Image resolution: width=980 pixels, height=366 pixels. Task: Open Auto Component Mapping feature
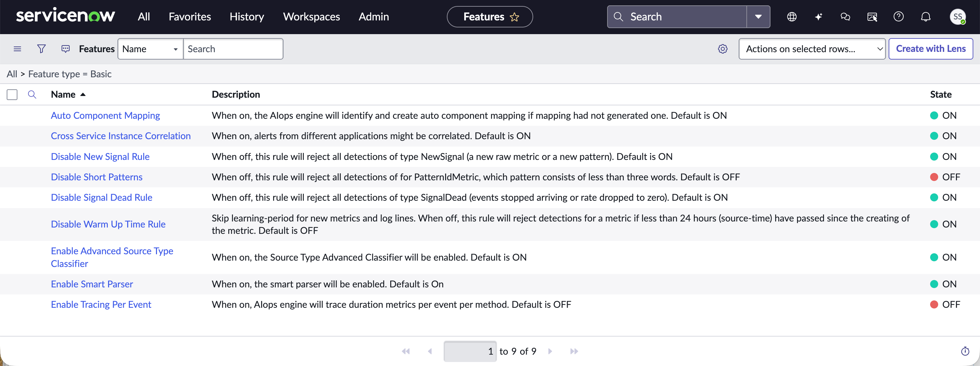click(x=105, y=115)
